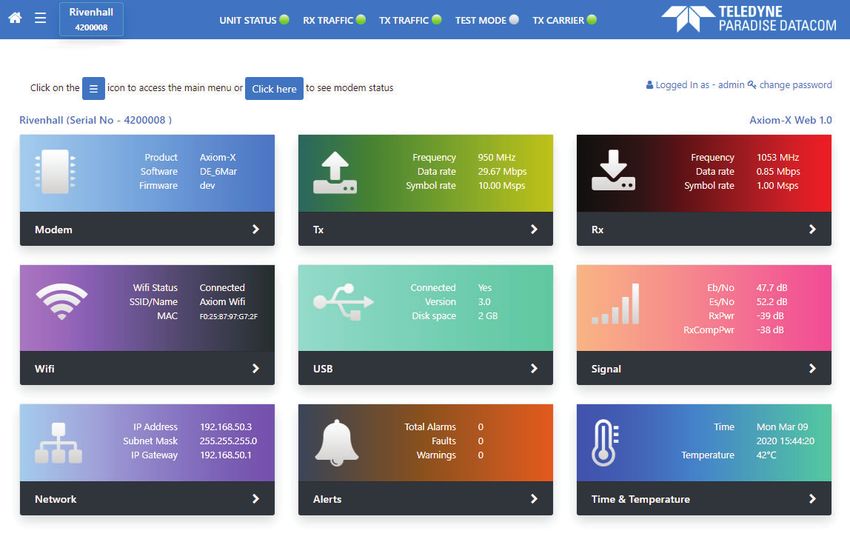Viewport: 850px width, 542px height.
Task: Click the USB symbol icon
Action: [x=343, y=302]
